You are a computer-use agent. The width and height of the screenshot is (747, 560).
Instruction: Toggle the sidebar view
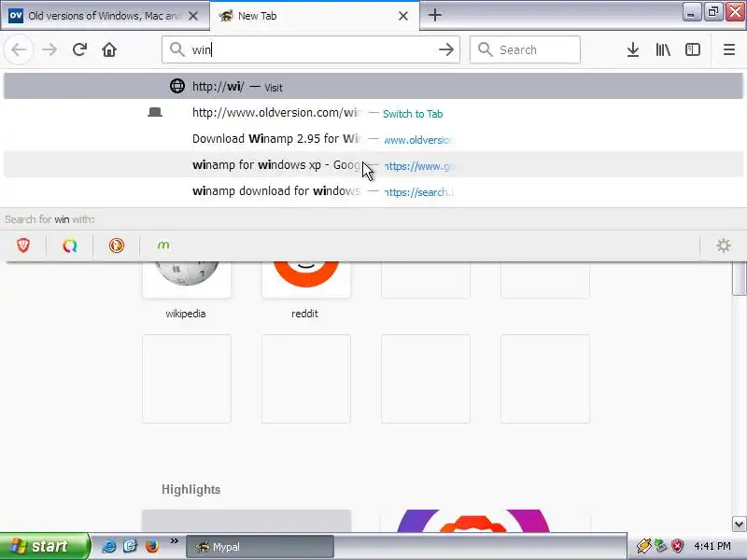tap(693, 49)
